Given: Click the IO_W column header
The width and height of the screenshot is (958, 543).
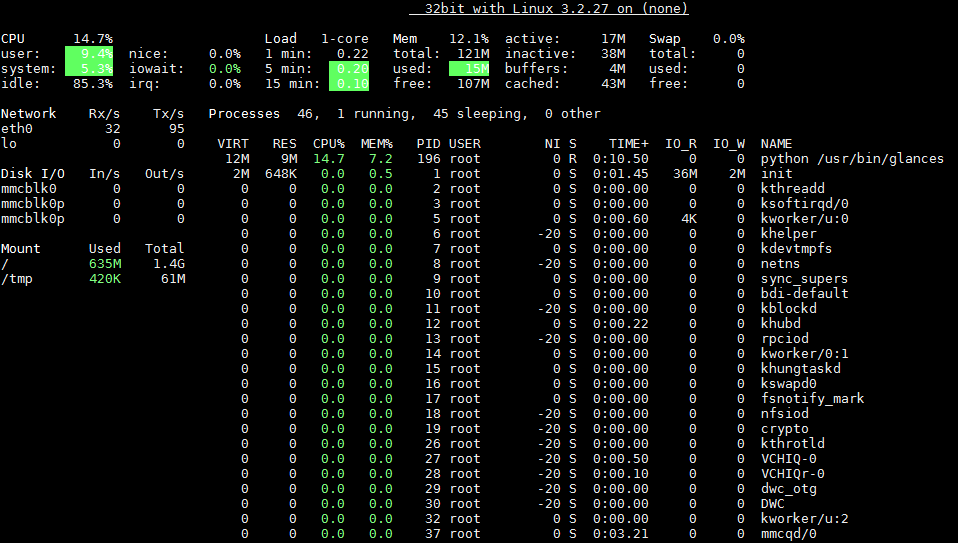Looking at the screenshot, I should point(729,144).
